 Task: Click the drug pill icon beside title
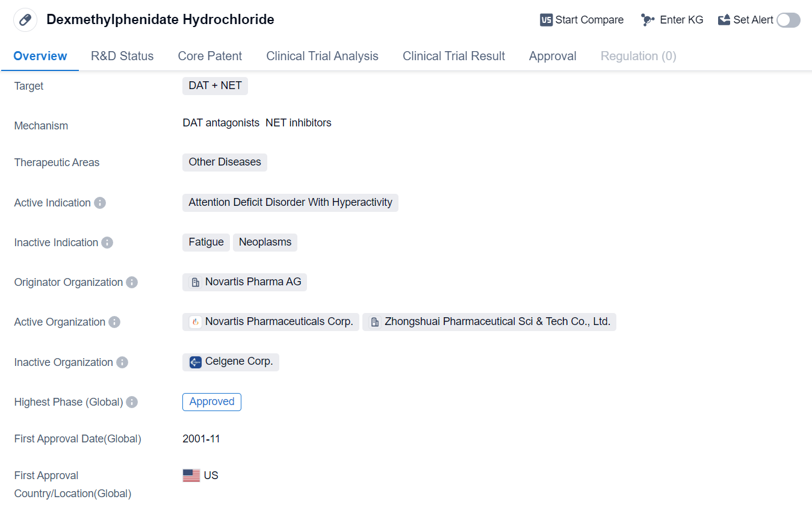pos(25,20)
